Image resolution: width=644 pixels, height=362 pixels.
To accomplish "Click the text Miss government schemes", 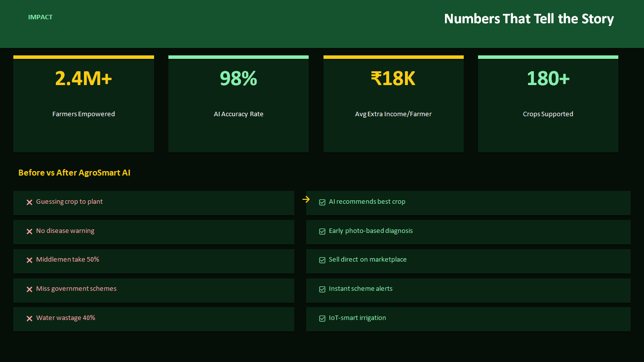I will click(x=77, y=289).
